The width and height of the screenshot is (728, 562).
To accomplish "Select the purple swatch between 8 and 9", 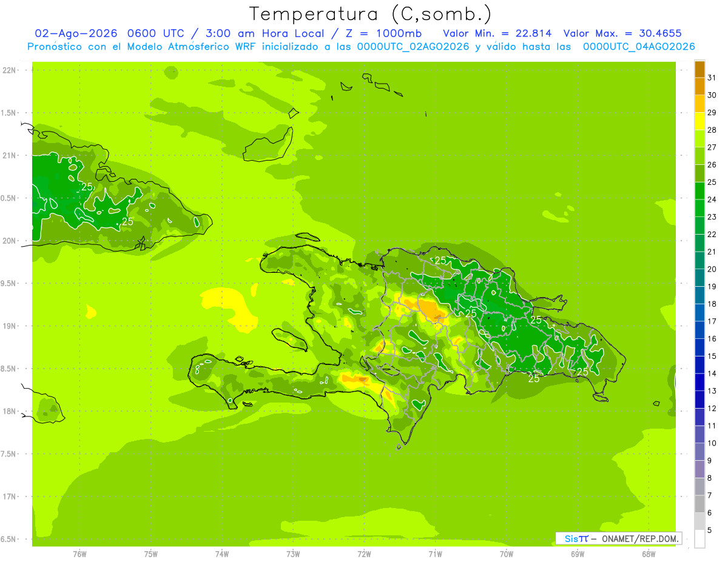I will [699, 469].
